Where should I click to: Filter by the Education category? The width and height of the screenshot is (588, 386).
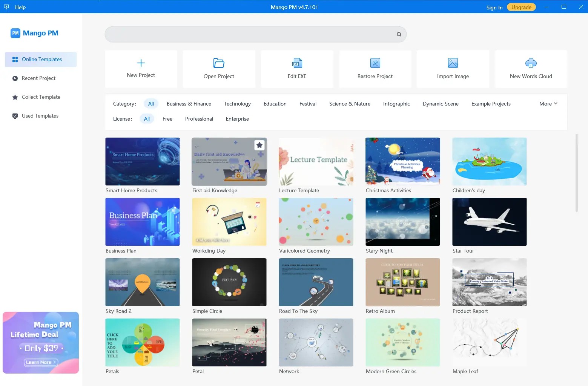(275, 104)
